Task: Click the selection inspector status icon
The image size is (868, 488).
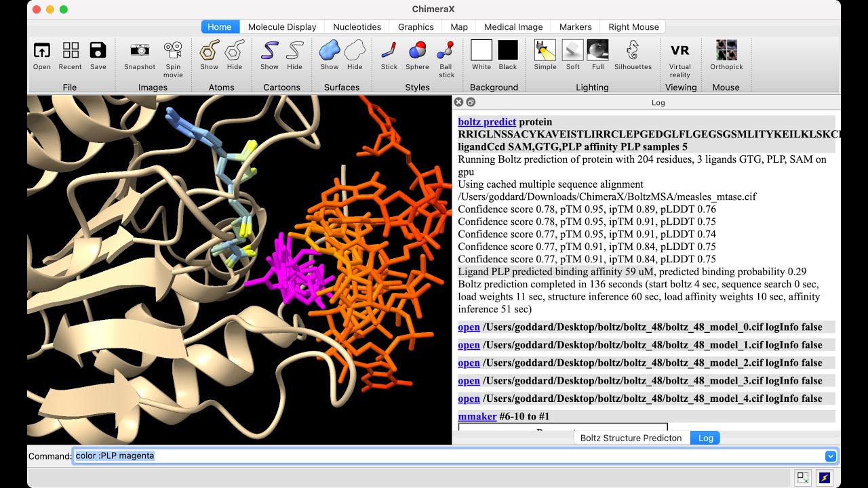Action: [802, 478]
